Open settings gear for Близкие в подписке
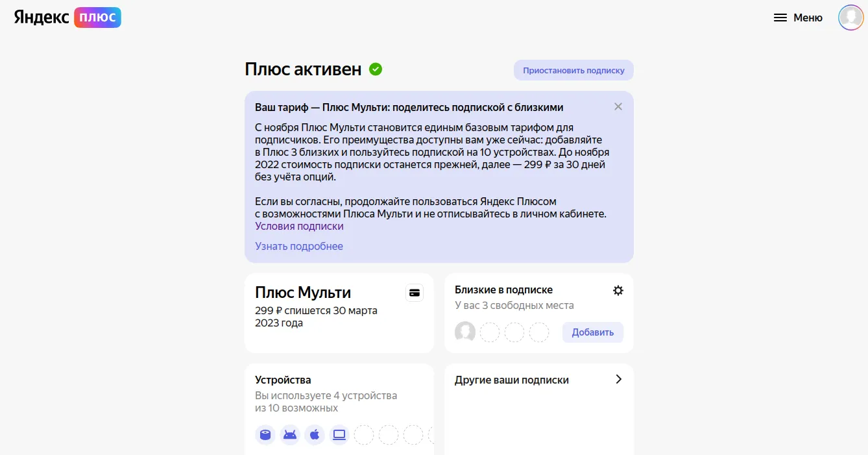This screenshot has height=455, width=868. pyautogui.click(x=618, y=290)
